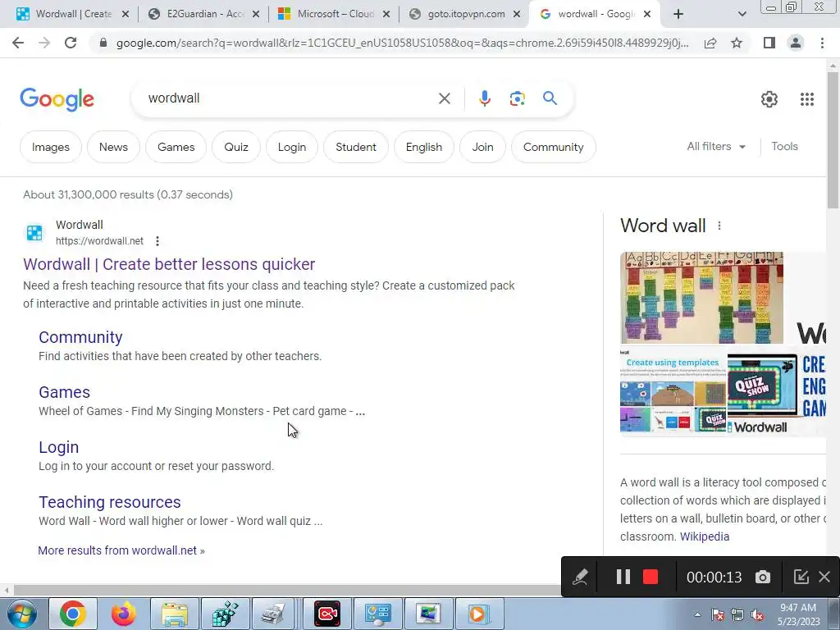840x630 pixels.
Task: Open the Google apps grid
Action: [x=807, y=99]
